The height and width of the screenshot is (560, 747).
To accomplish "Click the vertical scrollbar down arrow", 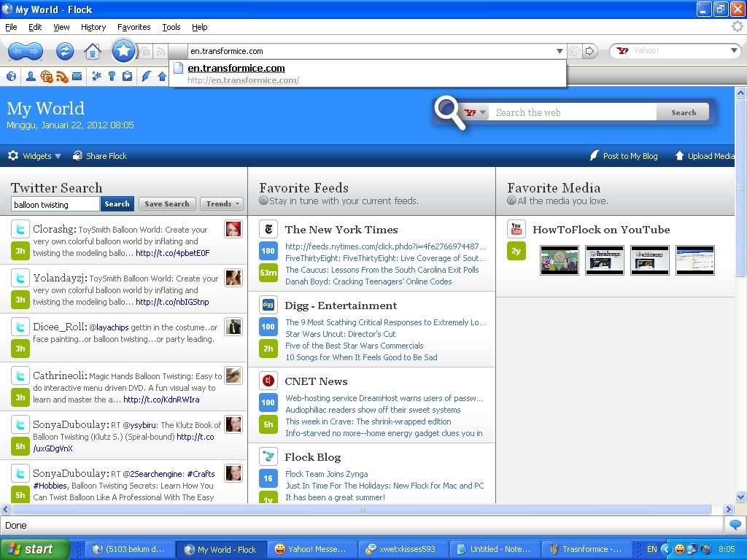I will point(740,497).
